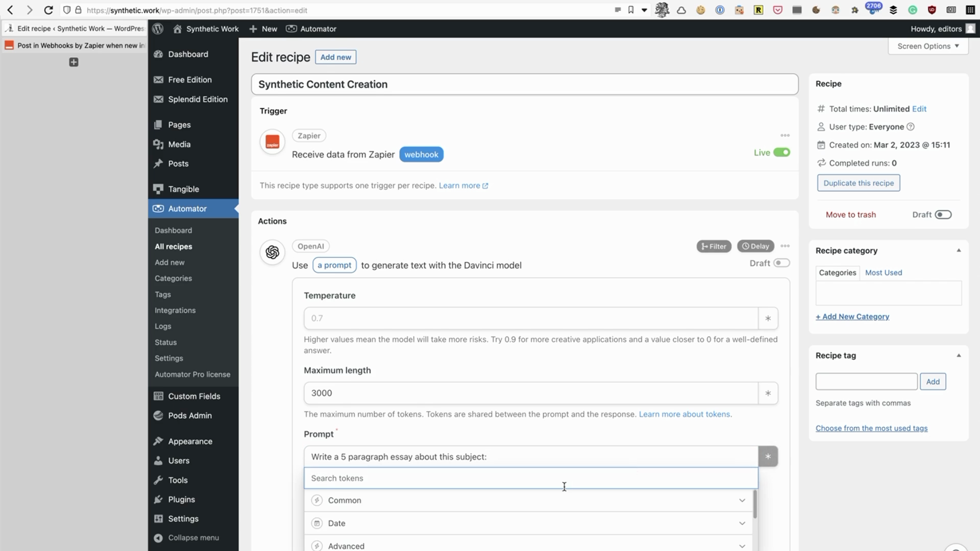Image resolution: width=980 pixels, height=551 pixels.
Task: Click the Filter button on OpenAI action
Action: [x=714, y=246]
